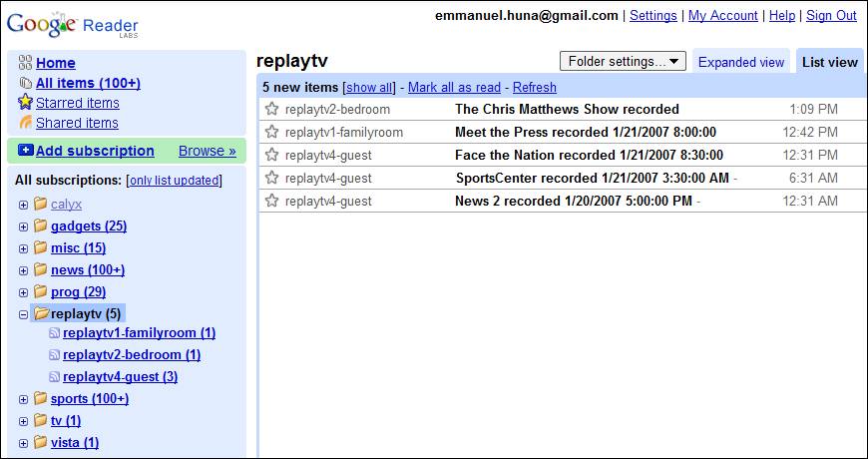The height and width of the screenshot is (459, 868).
Task: Open News 2 recorded 1/20/2007 item
Action: tap(574, 201)
